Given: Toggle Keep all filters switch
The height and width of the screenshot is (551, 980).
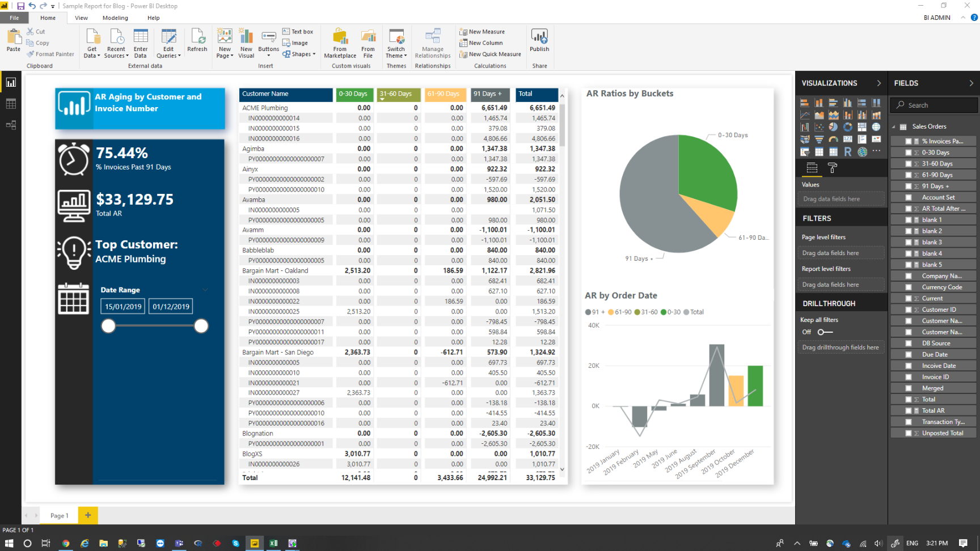Looking at the screenshot, I should (825, 332).
